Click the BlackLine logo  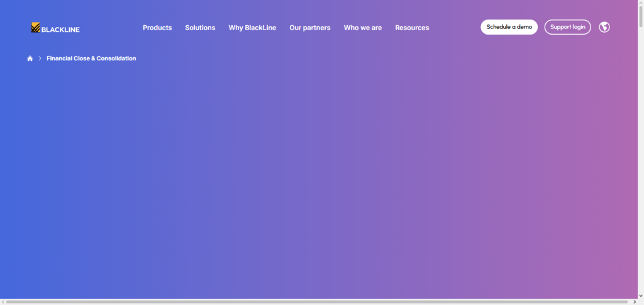[55, 28]
